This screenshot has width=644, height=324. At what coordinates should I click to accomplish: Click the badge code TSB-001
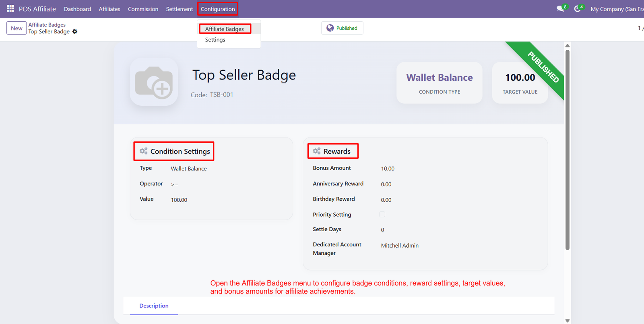222,94
